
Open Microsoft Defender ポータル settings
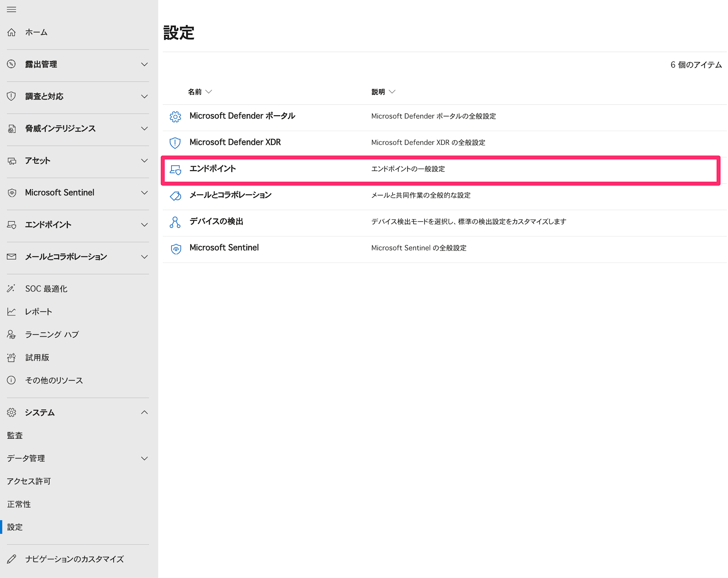click(242, 116)
